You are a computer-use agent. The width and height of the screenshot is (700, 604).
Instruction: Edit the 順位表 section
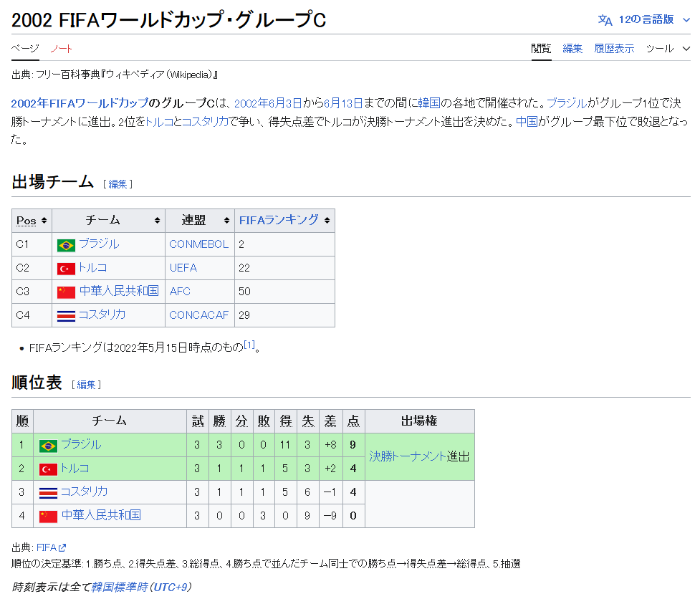(x=86, y=385)
